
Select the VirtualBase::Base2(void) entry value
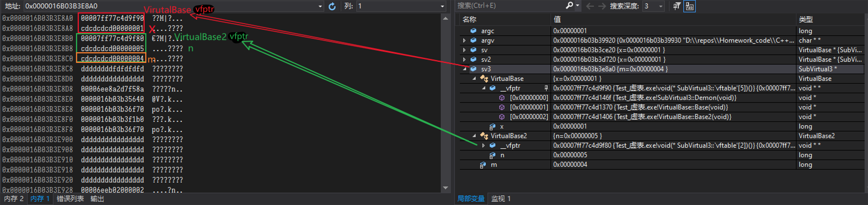click(x=673, y=117)
